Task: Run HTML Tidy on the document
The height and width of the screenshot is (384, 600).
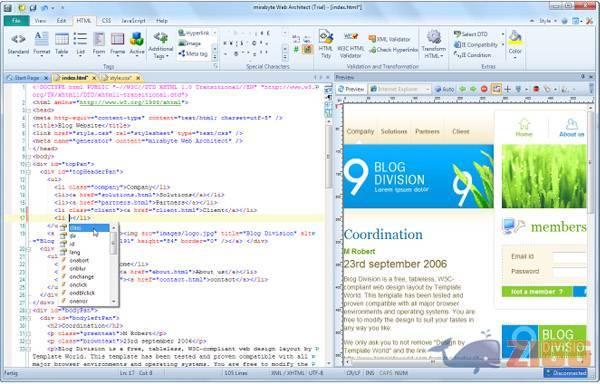Action: pyautogui.click(x=326, y=44)
